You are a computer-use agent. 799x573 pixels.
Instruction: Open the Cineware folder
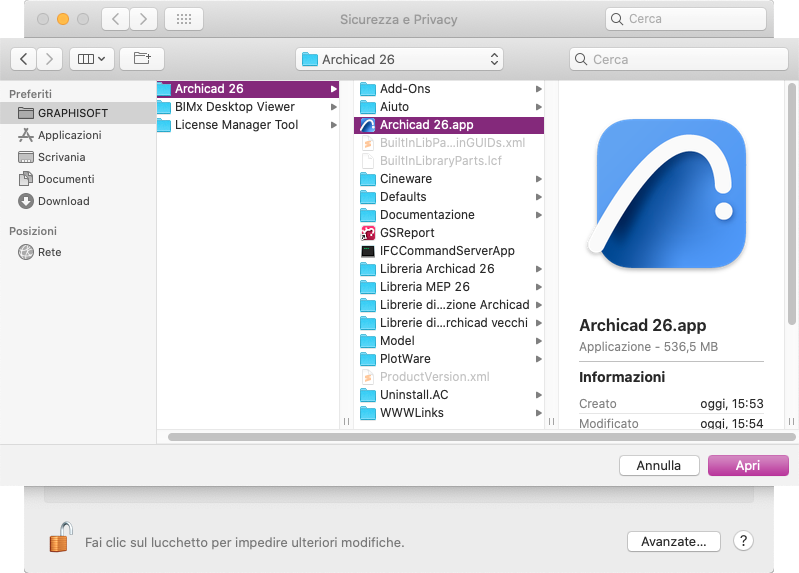coord(449,179)
